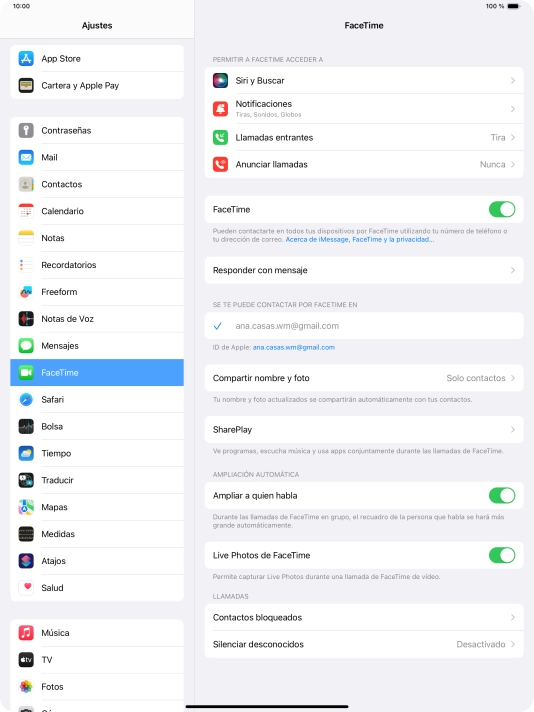
Task: Go to Contraseñas in the sidebar
Action: (x=97, y=130)
